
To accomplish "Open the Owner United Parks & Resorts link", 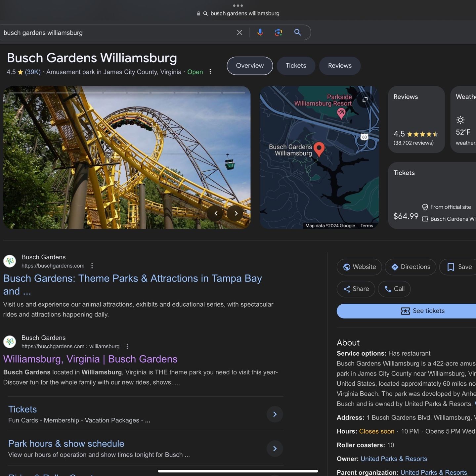I will click(394, 459).
